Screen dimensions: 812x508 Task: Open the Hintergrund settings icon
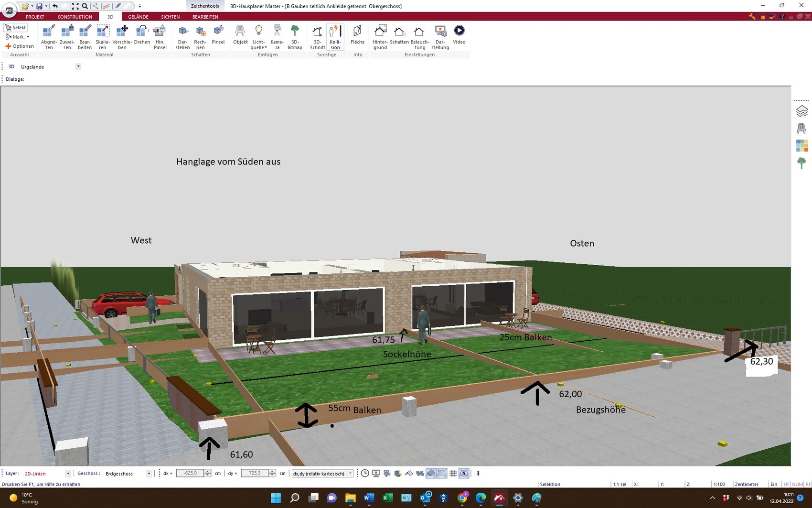point(380,37)
